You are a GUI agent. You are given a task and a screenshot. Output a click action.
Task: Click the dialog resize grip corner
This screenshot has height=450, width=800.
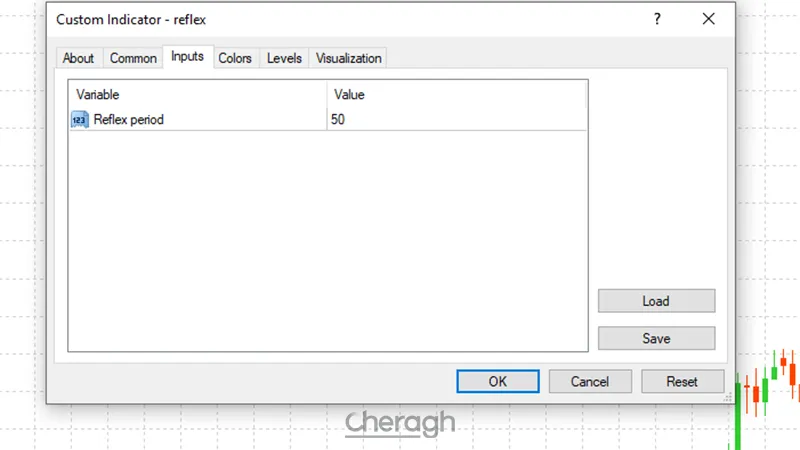(727, 398)
